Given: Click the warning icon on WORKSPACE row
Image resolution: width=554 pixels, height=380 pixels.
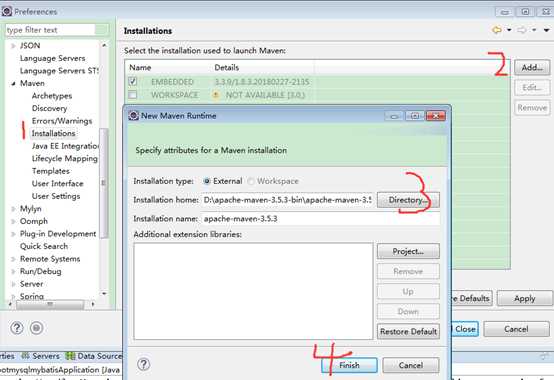Looking at the screenshot, I should pyautogui.click(x=216, y=95).
